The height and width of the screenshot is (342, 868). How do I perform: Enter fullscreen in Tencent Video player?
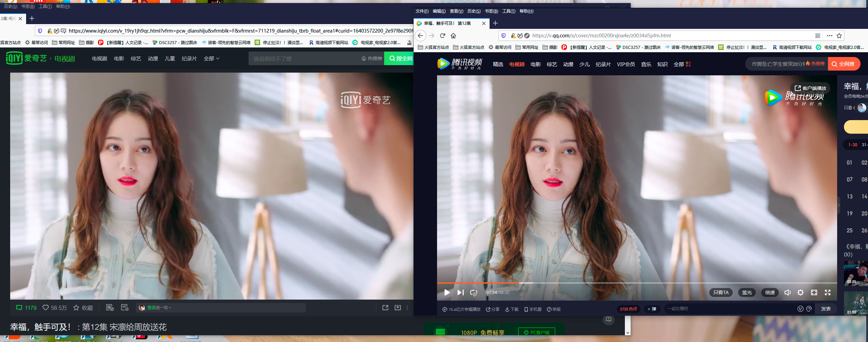pos(828,292)
